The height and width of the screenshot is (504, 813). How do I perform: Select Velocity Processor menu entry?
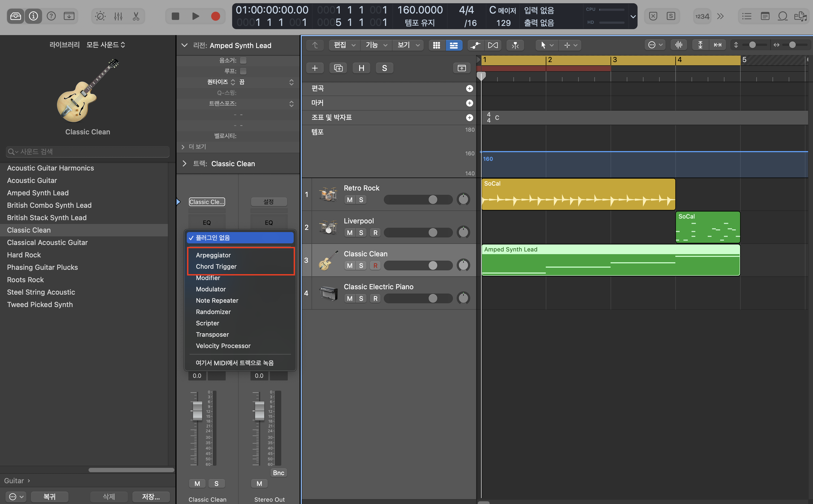223,346
